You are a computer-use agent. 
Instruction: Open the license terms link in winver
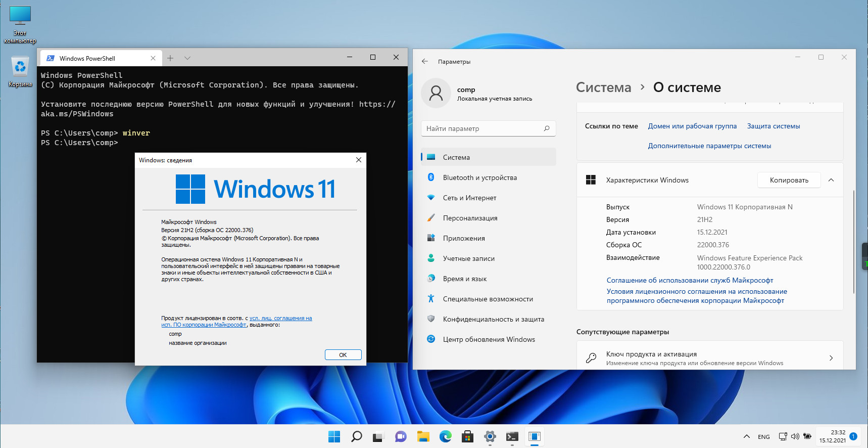pyautogui.click(x=236, y=322)
